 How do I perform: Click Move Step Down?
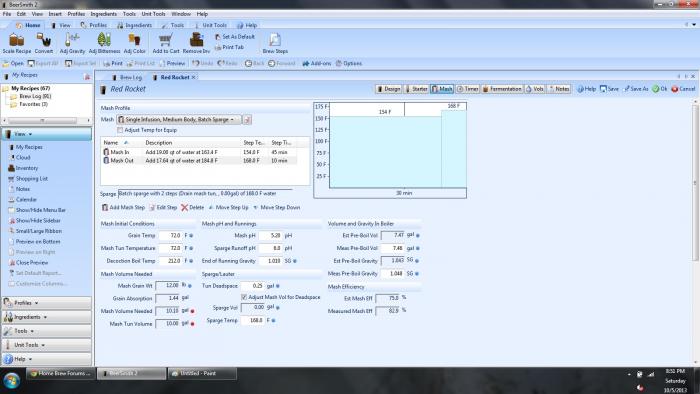click(276, 207)
